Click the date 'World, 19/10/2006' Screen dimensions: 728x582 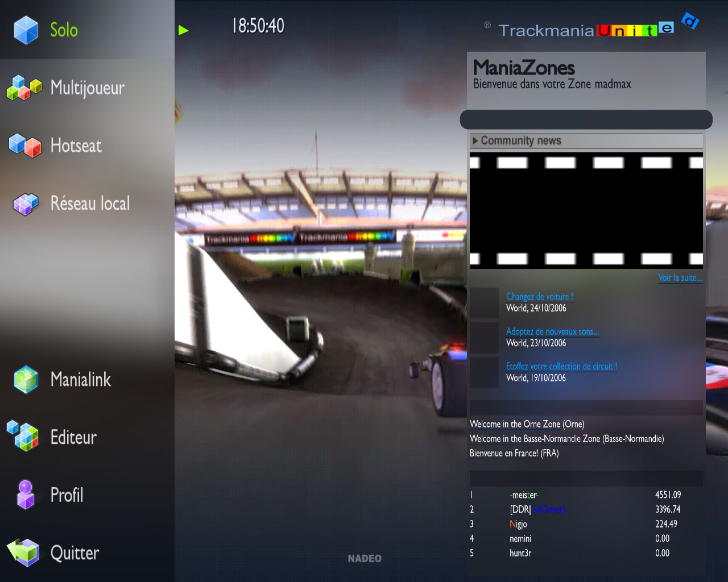[536, 378]
